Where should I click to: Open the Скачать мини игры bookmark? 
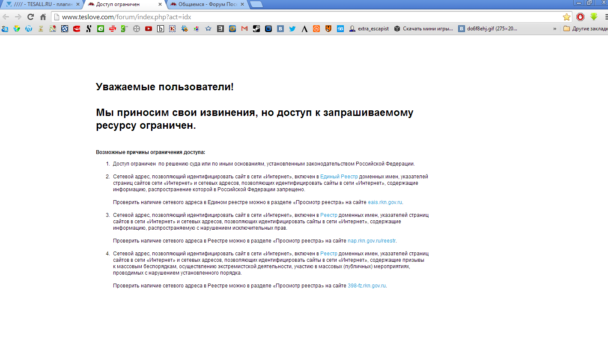pos(423,29)
